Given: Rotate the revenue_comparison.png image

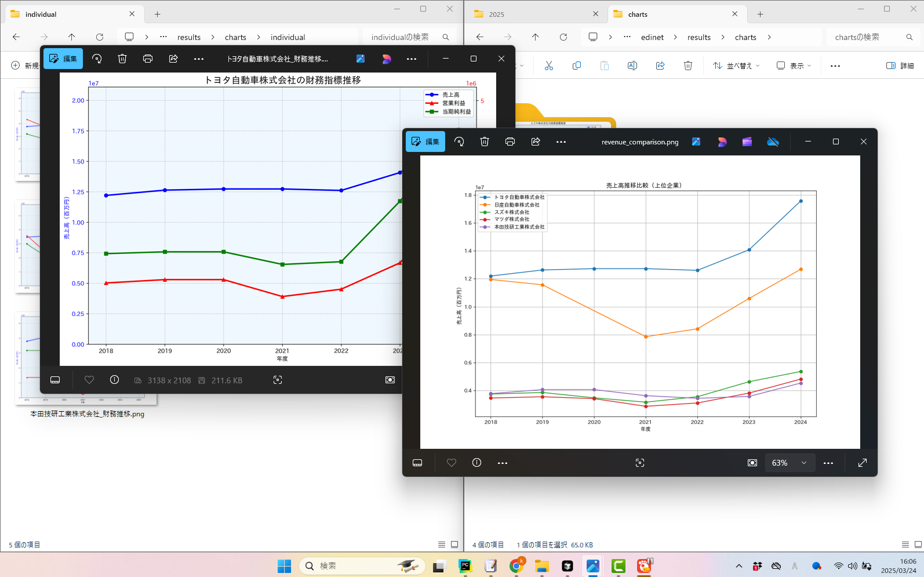Looking at the screenshot, I should [459, 141].
